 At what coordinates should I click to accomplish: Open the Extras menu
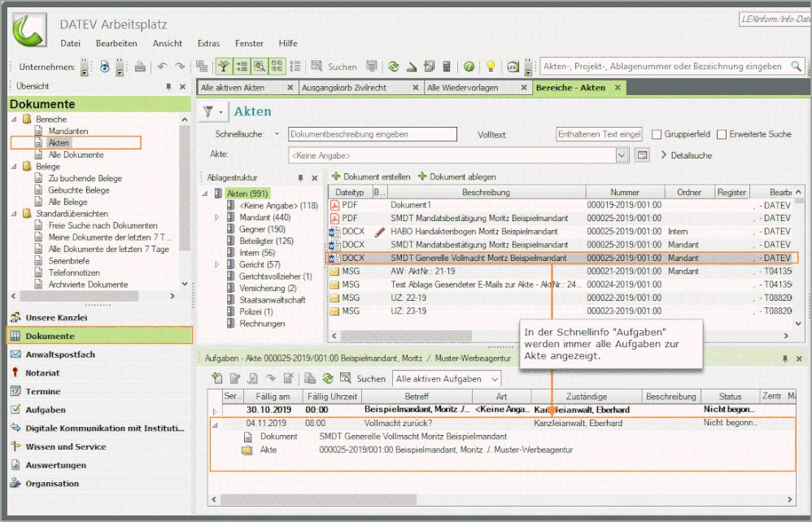pyautogui.click(x=209, y=43)
